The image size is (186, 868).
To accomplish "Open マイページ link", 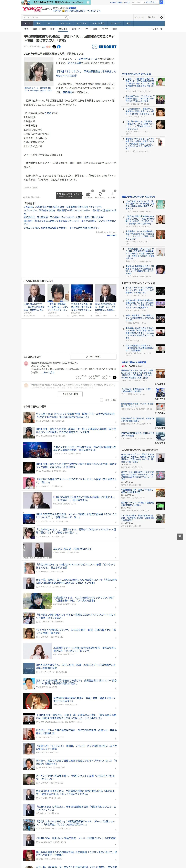I will coord(139,18).
